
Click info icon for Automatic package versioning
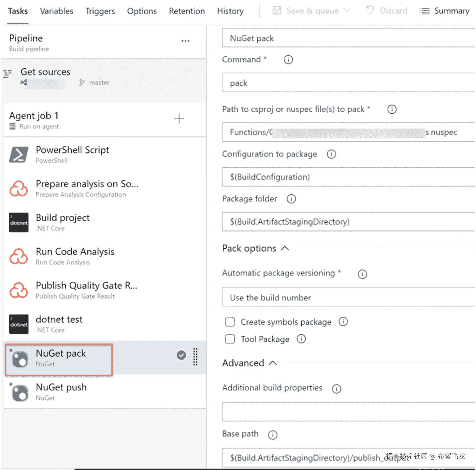tap(362, 274)
